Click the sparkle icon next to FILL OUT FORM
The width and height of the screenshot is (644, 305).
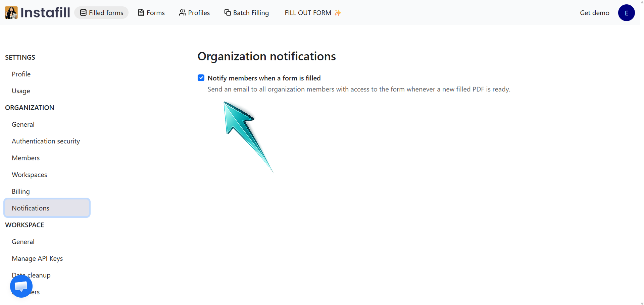point(337,12)
